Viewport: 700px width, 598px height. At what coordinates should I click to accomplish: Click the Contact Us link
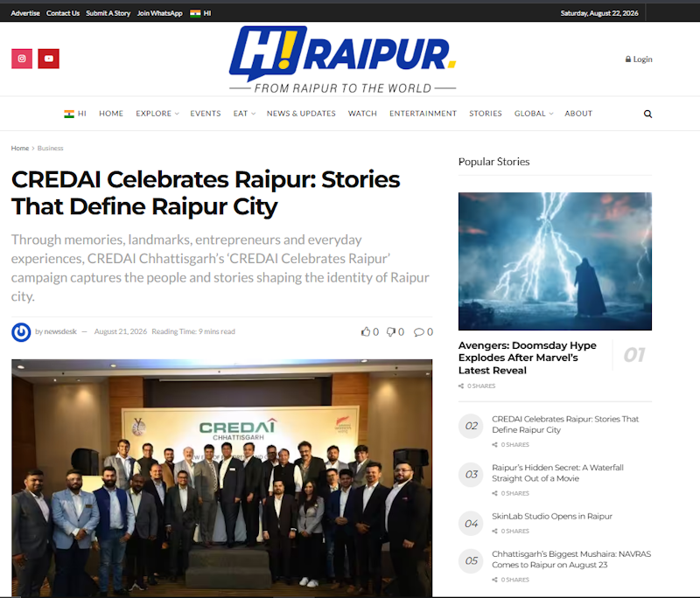[63, 13]
